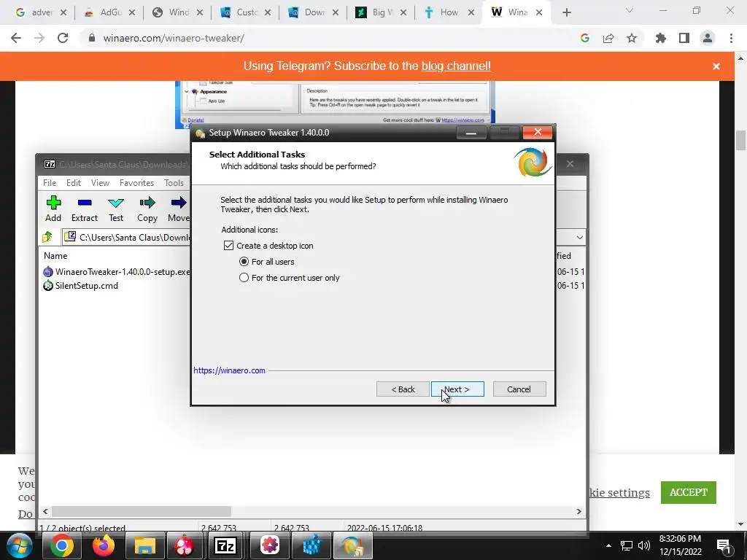747x560 pixels.
Task: Select SilentSetup.cmd file in 7-Zip
Action: (x=80, y=286)
